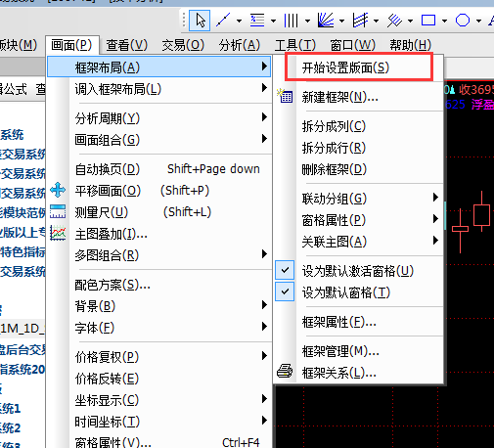Image resolution: width=494 pixels, height=448 pixels.
Task: Select 测量尺(U) menu item
Action: click(159, 212)
